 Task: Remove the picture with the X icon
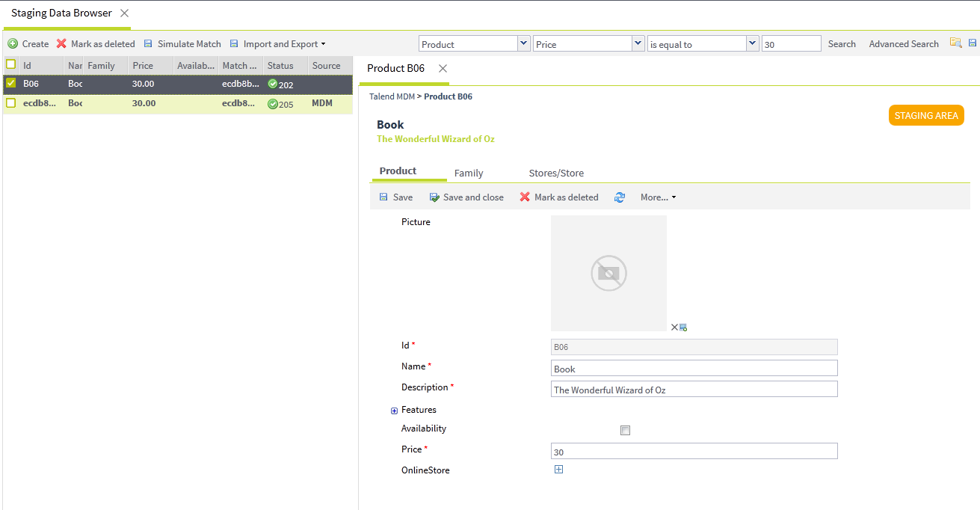coord(674,327)
